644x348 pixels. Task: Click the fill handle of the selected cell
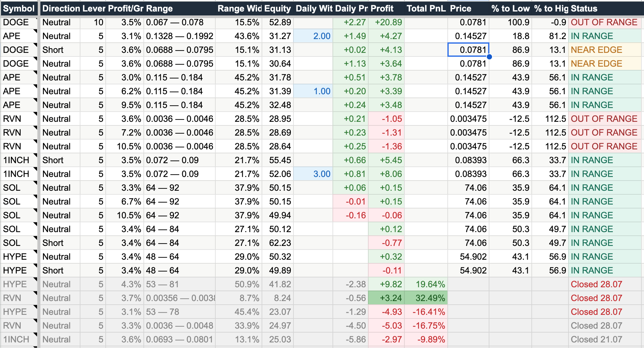click(x=489, y=57)
